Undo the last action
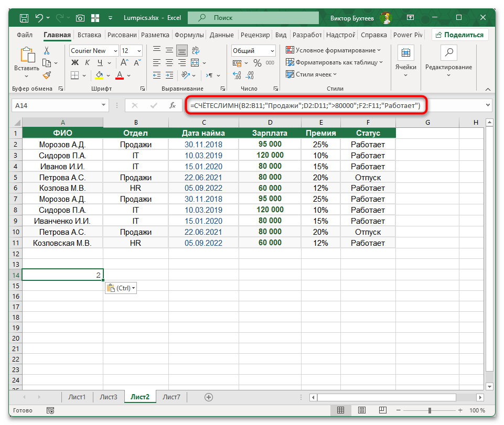The width and height of the screenshot is (504, 425). pos(39,18)
